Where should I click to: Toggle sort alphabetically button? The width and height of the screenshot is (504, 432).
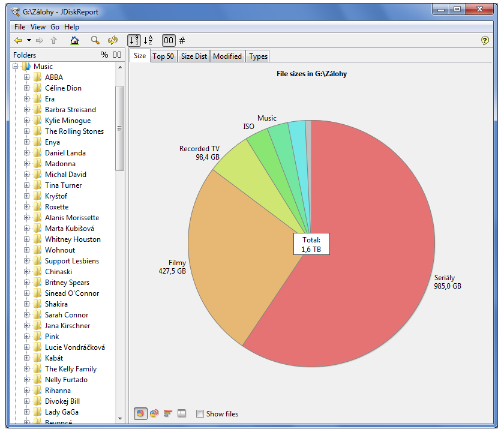click(148, 40)
